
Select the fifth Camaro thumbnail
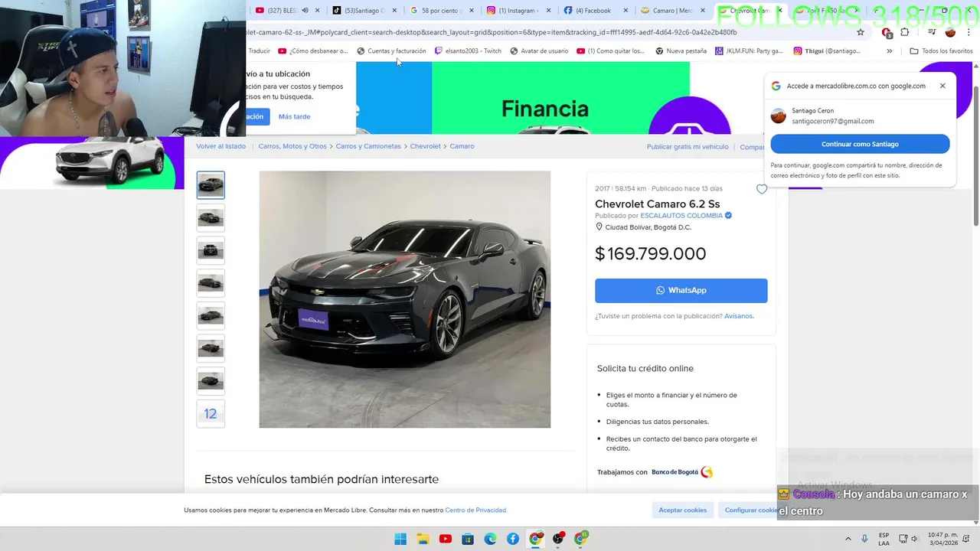(211, 316)
